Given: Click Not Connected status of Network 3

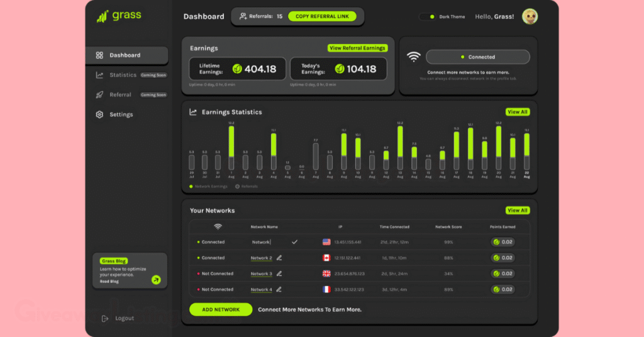Looking at the screenshot, I should (215, 273).
